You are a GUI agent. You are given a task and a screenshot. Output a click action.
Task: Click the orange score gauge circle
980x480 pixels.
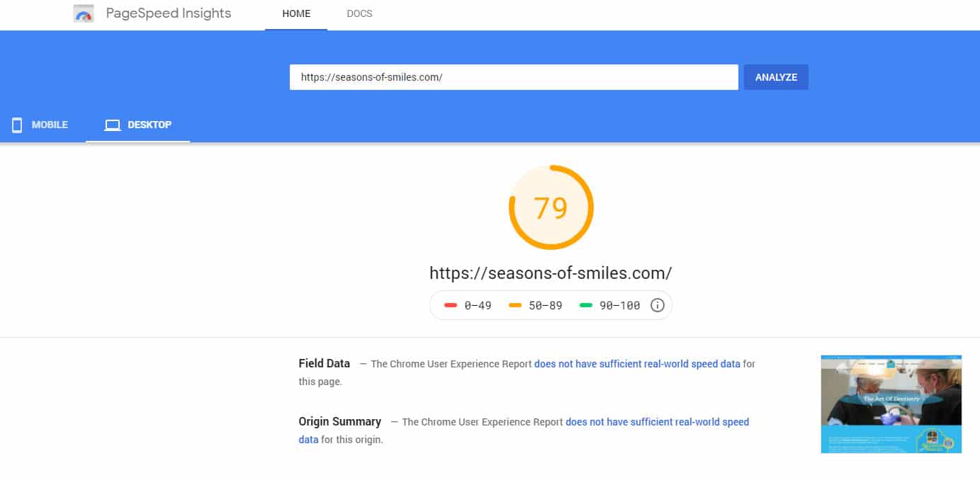tap(551, 207)
